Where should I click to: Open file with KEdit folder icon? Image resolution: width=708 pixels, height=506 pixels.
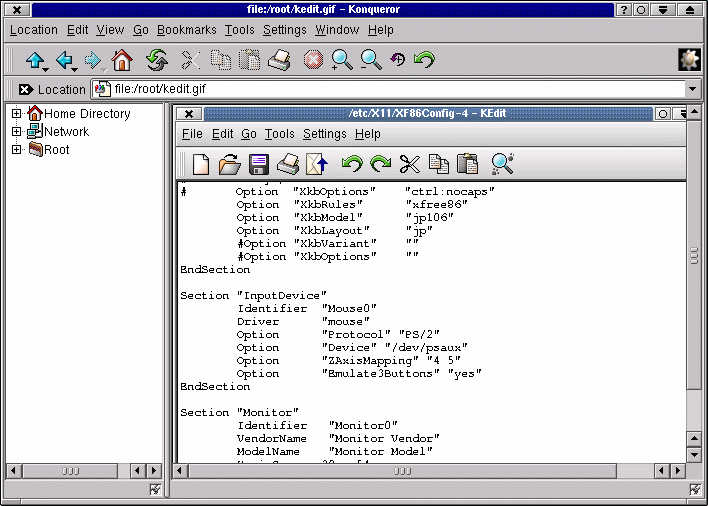[229, 164]
